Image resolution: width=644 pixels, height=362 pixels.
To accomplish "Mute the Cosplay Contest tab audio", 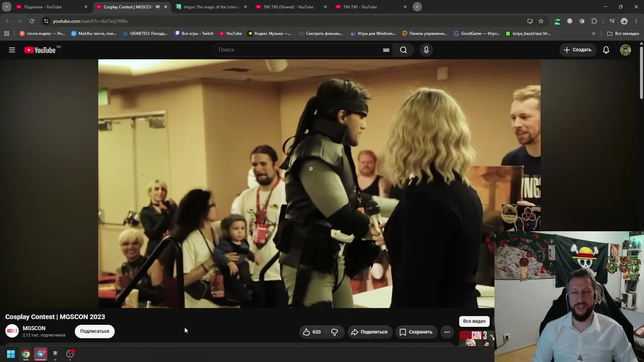I will [157, 7].
